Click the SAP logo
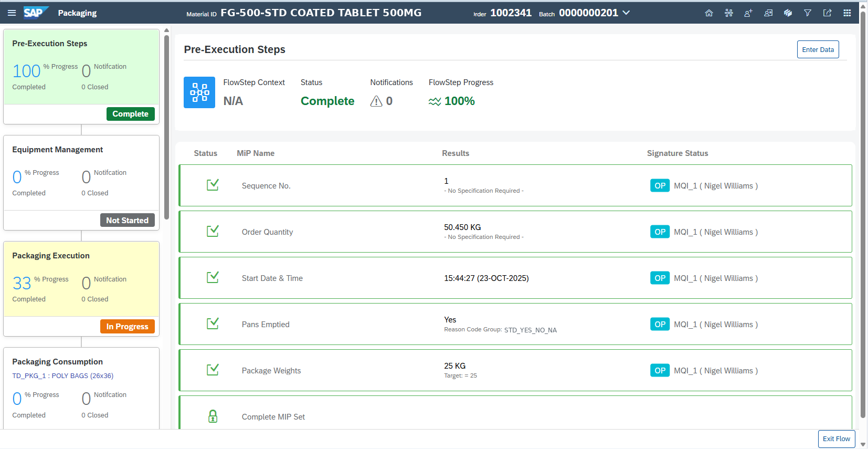The width and height of the screenshot is (868, 449). click(x=36, y=13)
